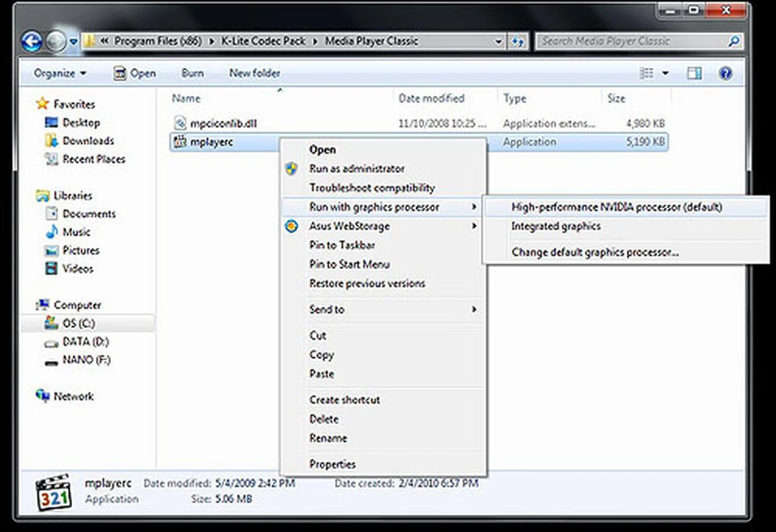Choose Integrated graphics from submenu
Image resolution: width=776 pixels, height=532 pixels.
(556, 226)
